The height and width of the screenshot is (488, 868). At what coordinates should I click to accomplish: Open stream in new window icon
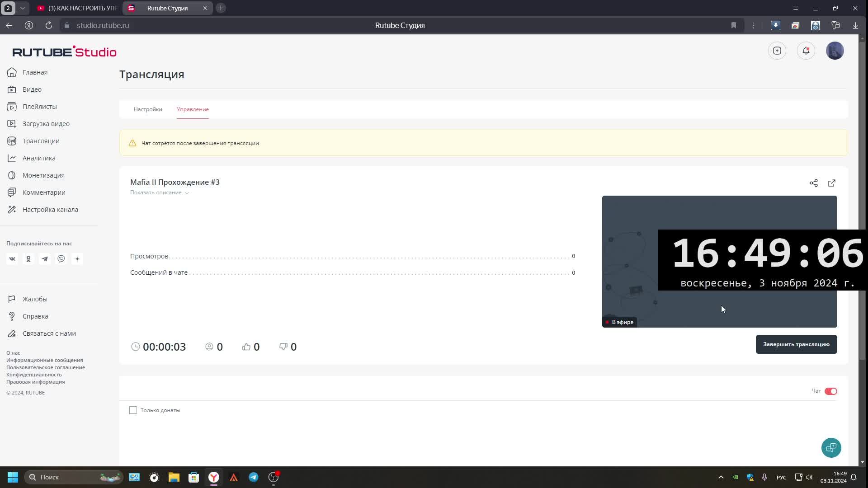pyautogui.click(x=832, y=183)
